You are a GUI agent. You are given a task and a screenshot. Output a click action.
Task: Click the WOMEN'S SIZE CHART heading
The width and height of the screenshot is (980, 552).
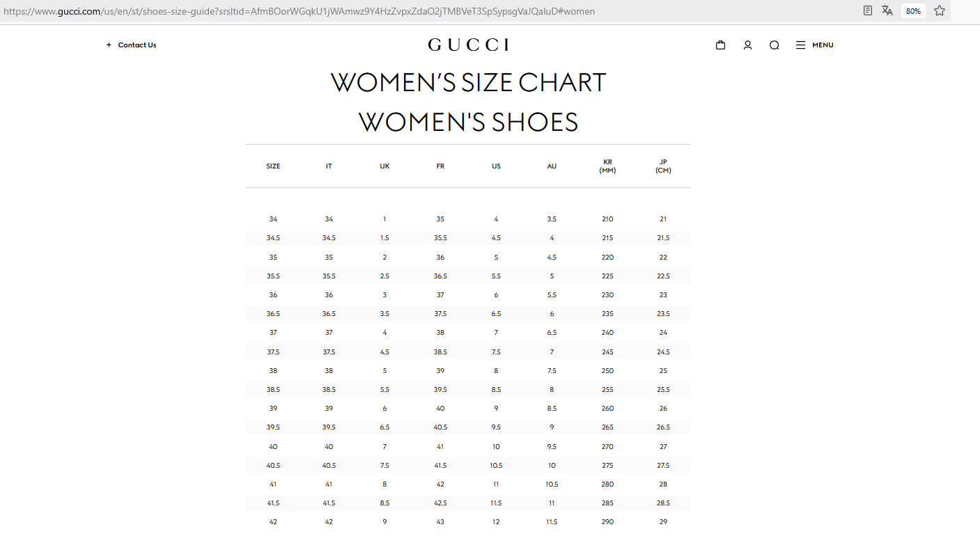(468, 83)
